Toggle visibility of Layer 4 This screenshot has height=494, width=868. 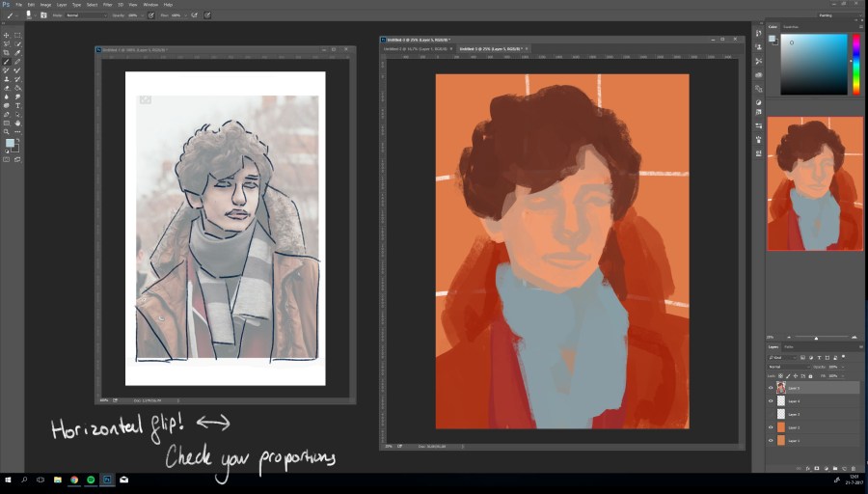point(771,400)
